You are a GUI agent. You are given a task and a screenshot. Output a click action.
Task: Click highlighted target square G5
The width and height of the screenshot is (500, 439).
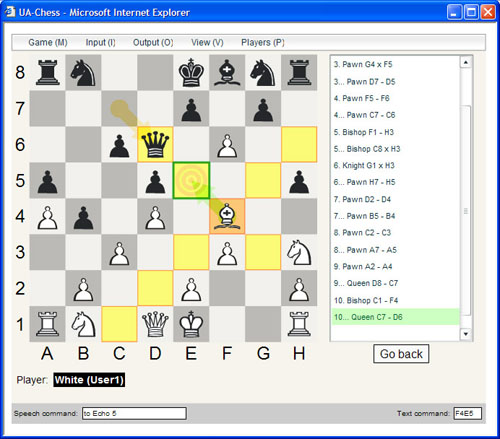pos(263,180)
